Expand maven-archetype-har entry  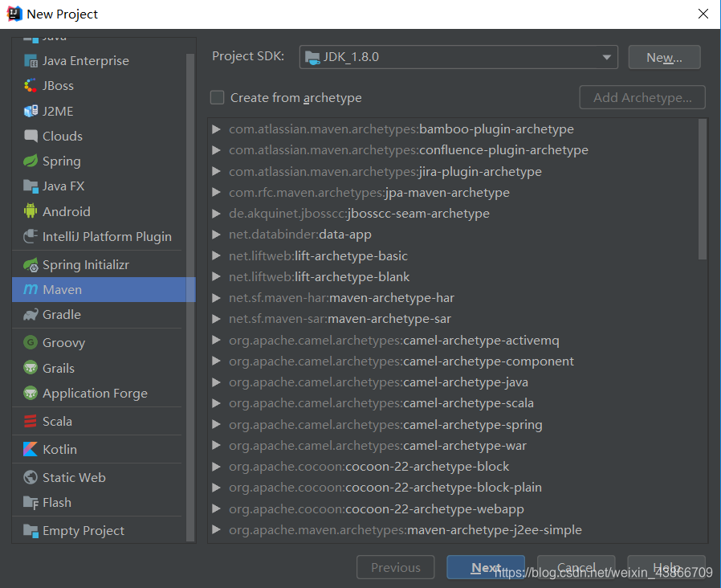216,298
